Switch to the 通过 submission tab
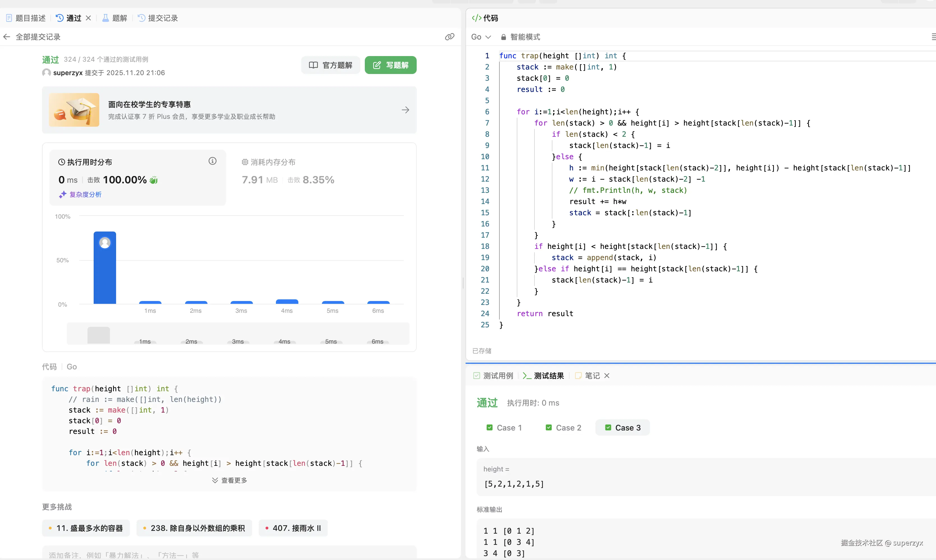 (x=69, y=18)
